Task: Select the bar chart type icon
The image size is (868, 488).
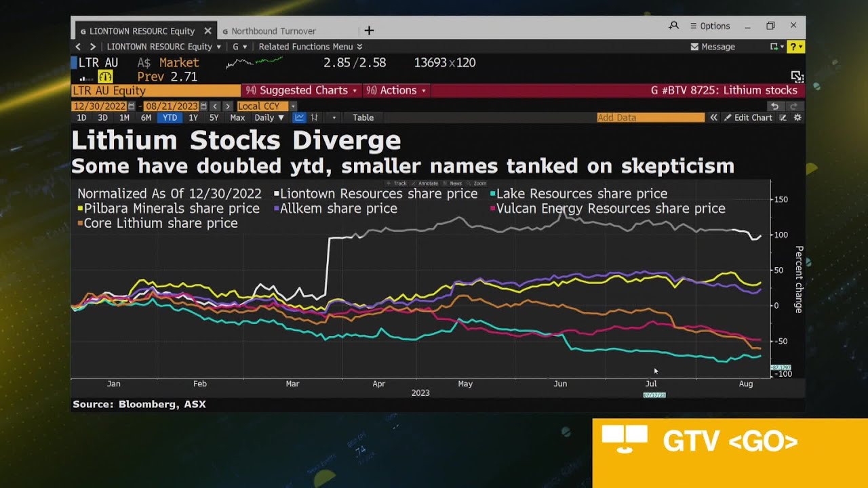Action: click(315, 117)
